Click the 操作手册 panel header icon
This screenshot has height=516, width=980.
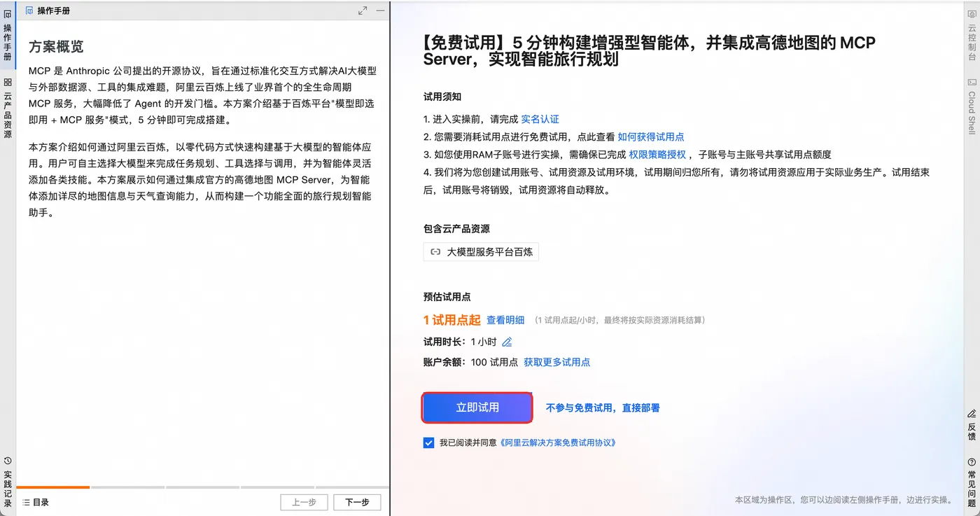[x=29, y=11]
